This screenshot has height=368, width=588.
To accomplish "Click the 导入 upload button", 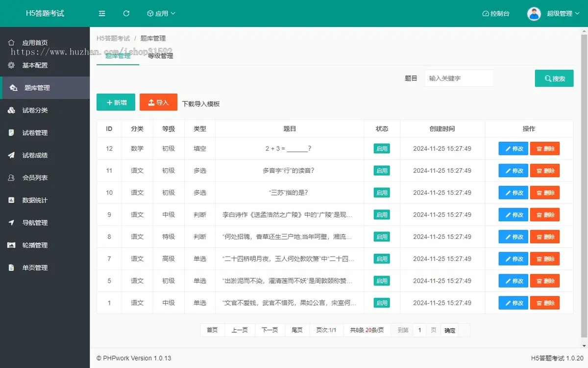I will (158, 103).
